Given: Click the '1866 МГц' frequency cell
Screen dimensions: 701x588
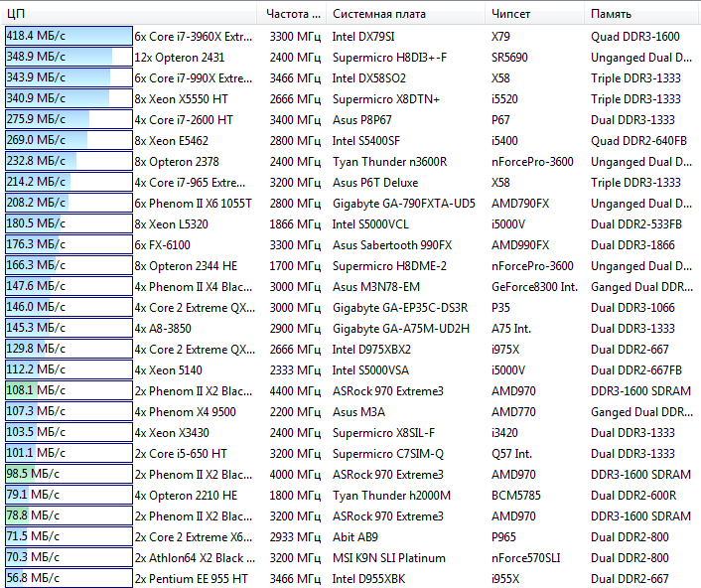Looking at the screenshot, I should pyautogui.click(x=295, y=224).
